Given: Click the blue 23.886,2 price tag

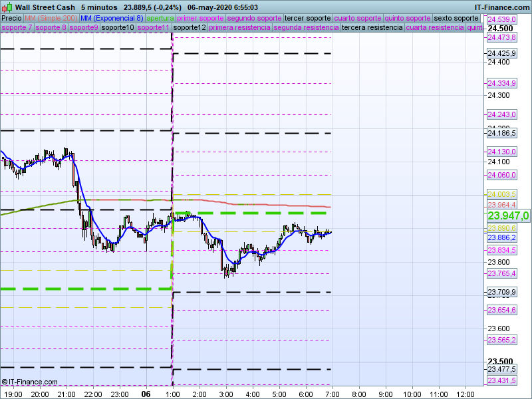Looking at the screenshot, I should [501, 237].
